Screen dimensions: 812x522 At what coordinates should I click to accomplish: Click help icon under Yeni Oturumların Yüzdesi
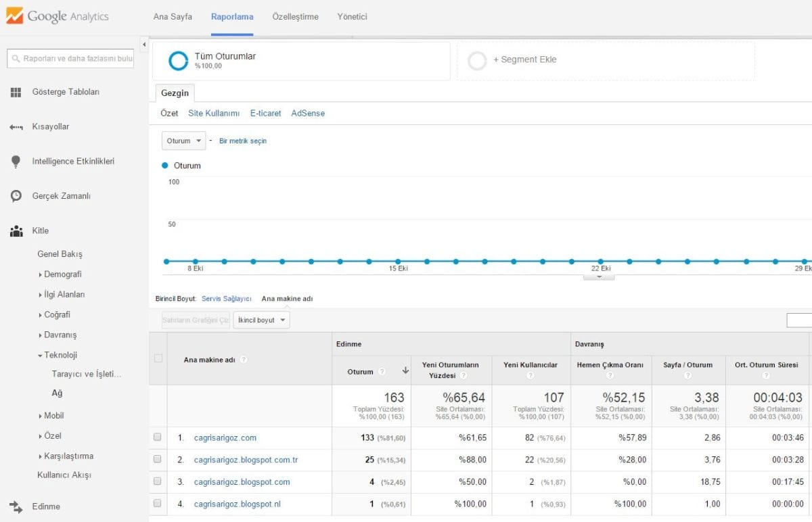(x=464, y=376)
